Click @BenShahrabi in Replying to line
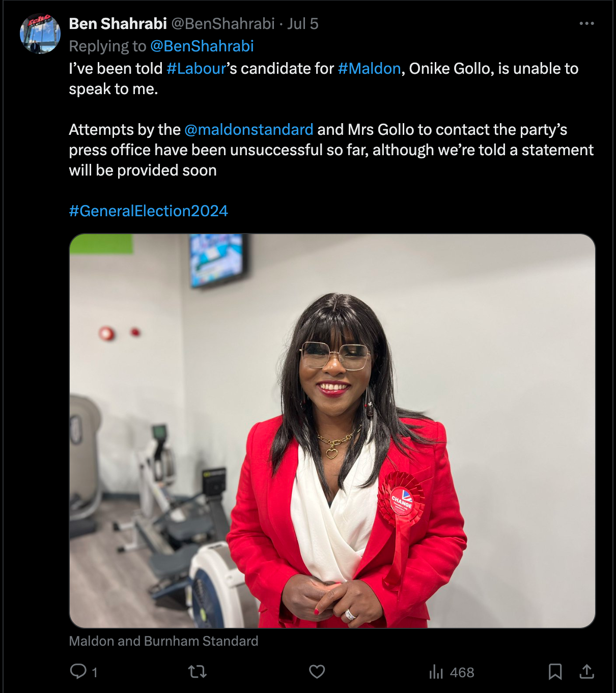Image resolution: width=616 pixels, height=693 pixels. point(202,46)
